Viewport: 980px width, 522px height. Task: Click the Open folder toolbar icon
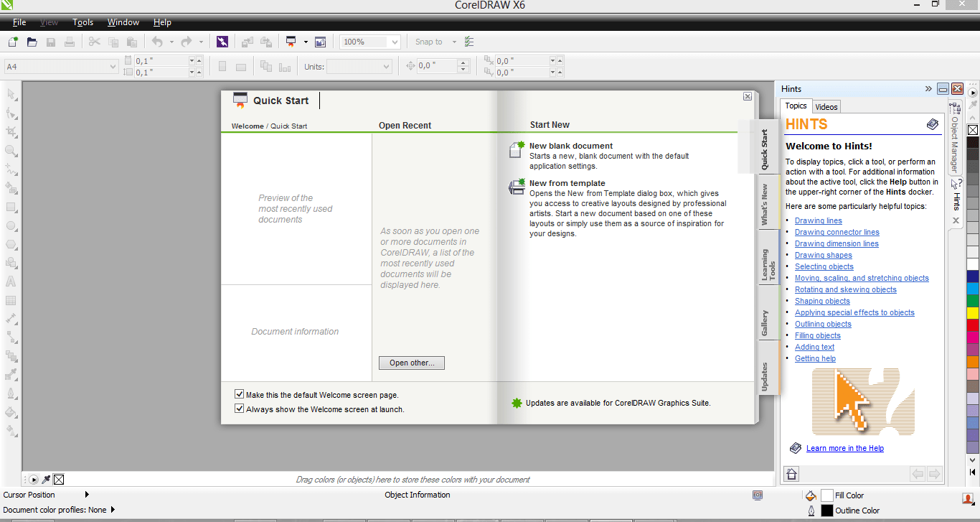point(32,42)
